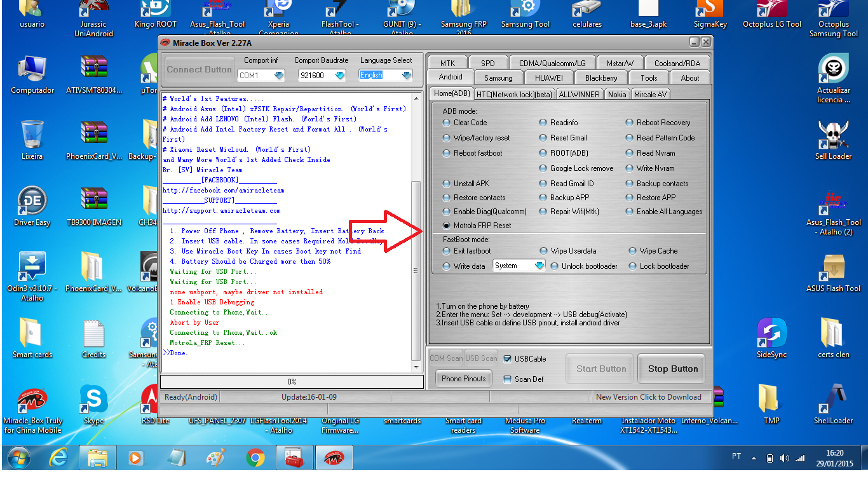Click the COM Scan button
The image size is (868, 488).
446,358
